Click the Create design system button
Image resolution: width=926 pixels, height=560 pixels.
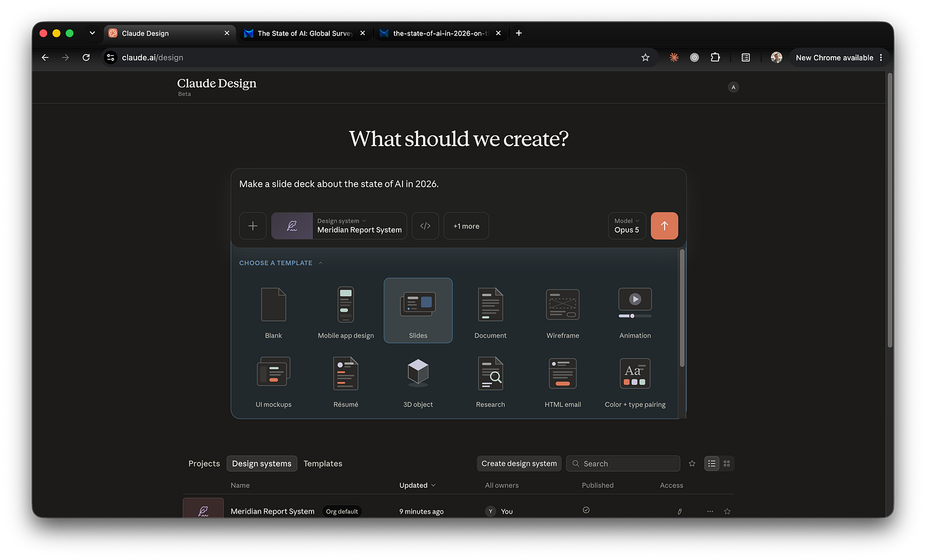coord(519,463)
